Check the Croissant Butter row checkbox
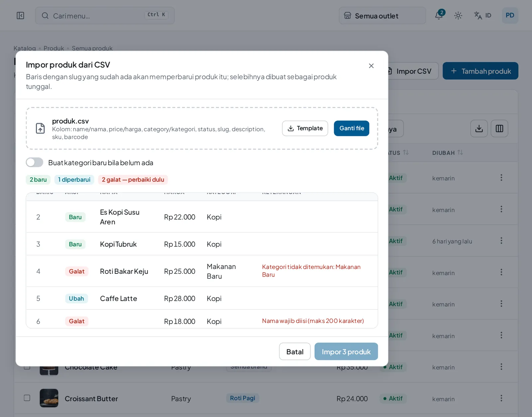This screenshot has height=417, width=532. pyautogui.click(x=27, y=398)
